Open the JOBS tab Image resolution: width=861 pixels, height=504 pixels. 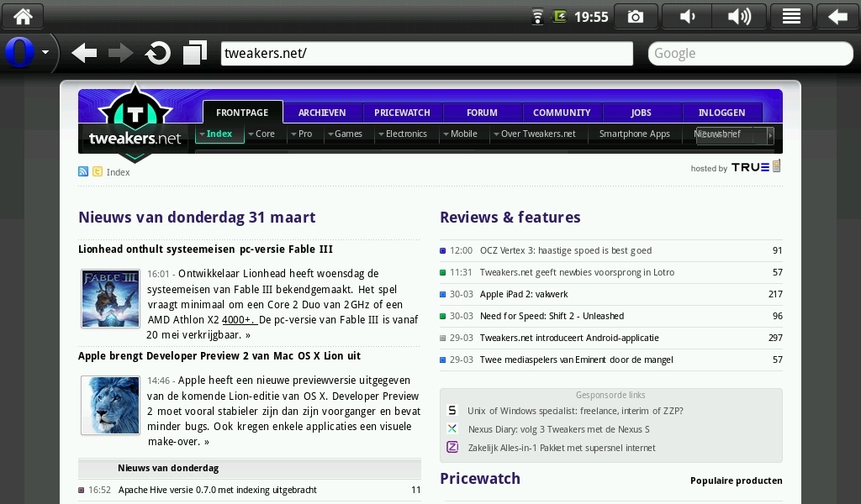pyautogui.click(x=641, y=113)
